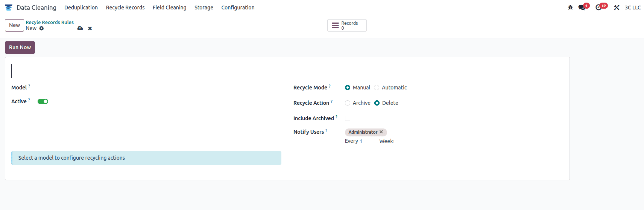Click Active field help question mark

click(29, 100)
